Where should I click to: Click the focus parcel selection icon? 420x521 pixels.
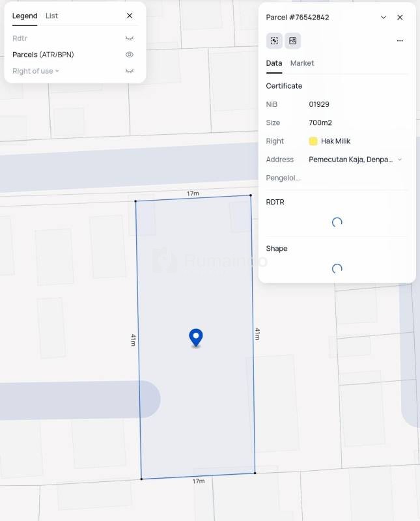pyautogui.click(x=274, y=41)
